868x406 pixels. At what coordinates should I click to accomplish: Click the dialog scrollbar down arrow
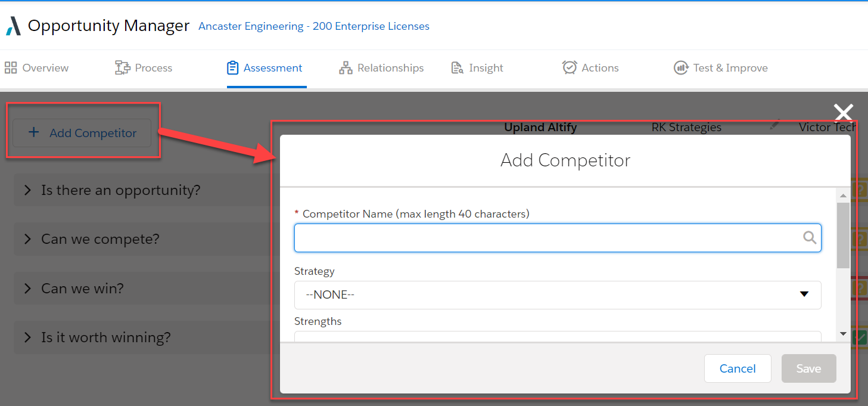point(843,334)
